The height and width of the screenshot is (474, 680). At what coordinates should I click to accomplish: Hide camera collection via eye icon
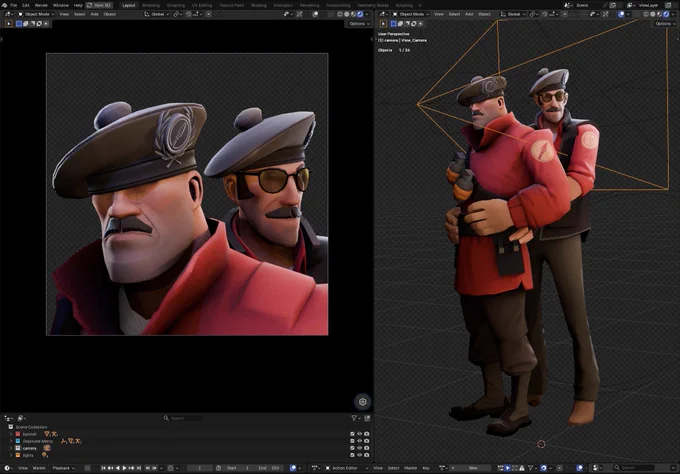pos(360,448)
